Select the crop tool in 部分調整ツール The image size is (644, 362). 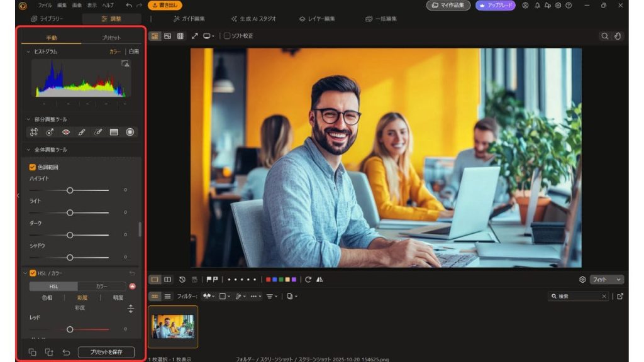(33, 132)
